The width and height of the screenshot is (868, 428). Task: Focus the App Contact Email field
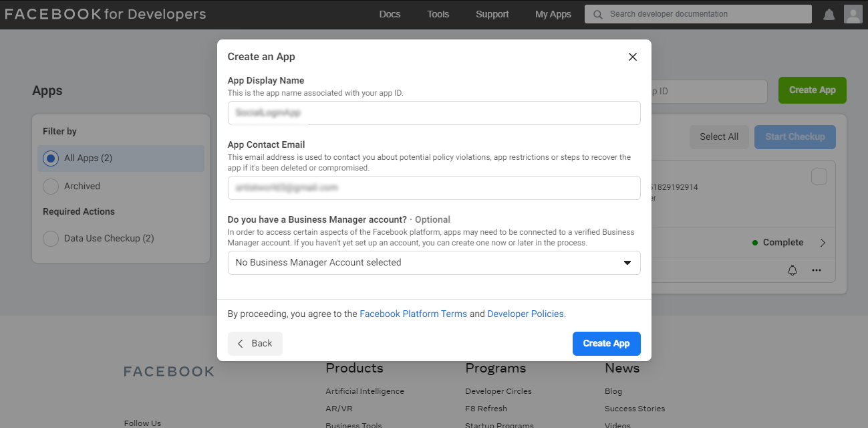434,188
